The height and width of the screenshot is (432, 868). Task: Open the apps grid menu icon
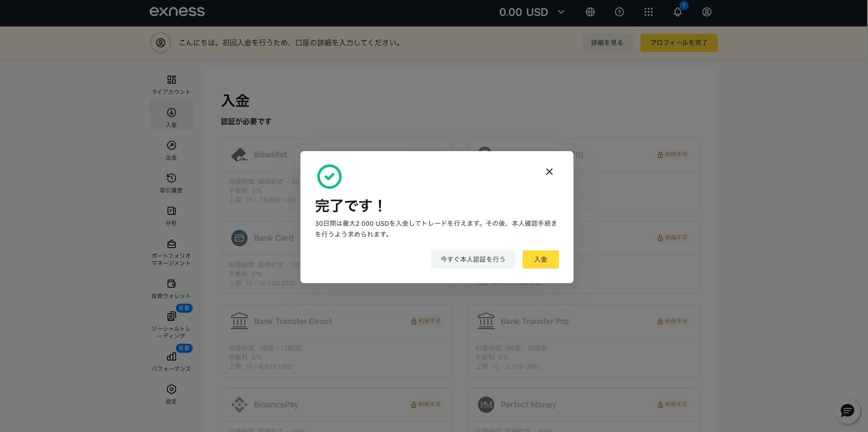[649, 12]
